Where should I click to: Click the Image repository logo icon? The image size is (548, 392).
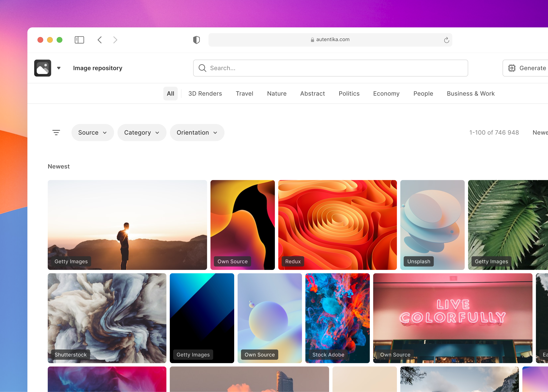tap(42, 68)
